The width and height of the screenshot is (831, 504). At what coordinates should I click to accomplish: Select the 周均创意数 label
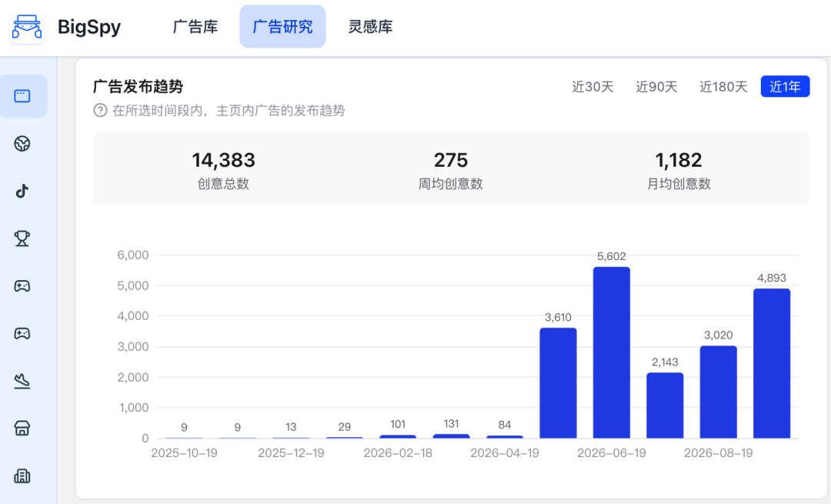pos(451,184)
